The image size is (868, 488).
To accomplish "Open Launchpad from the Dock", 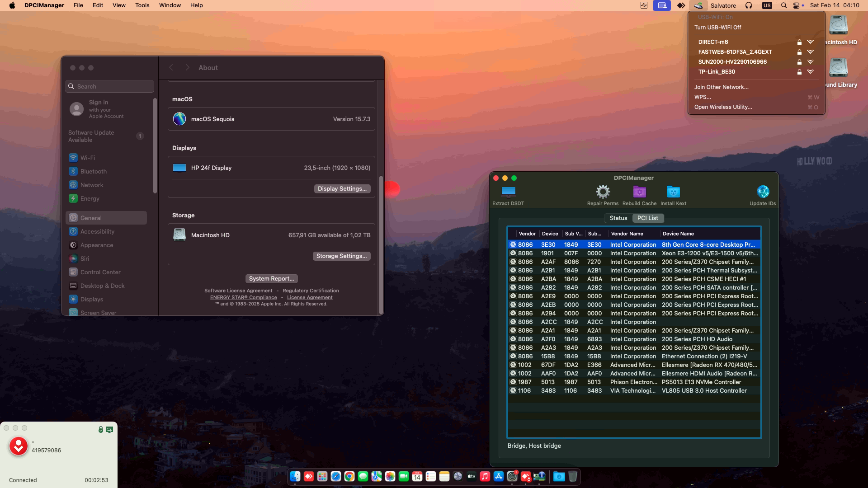I will (x=322, y=476).
